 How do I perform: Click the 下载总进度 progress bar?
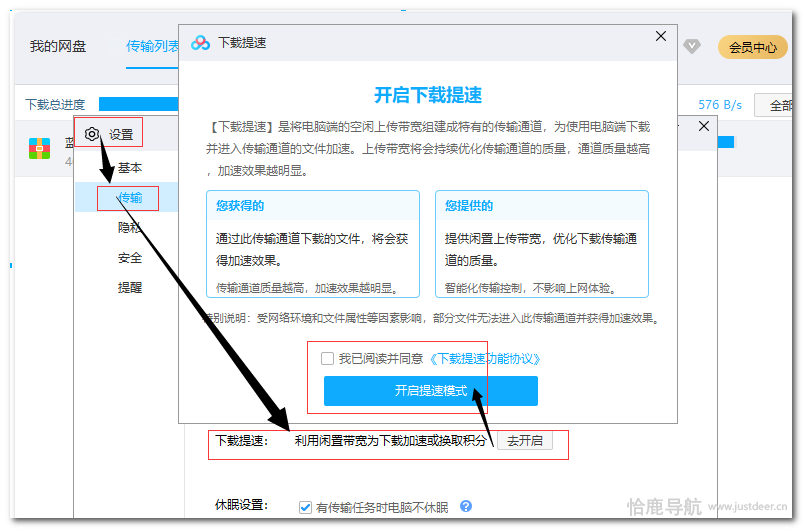point(138,104)
